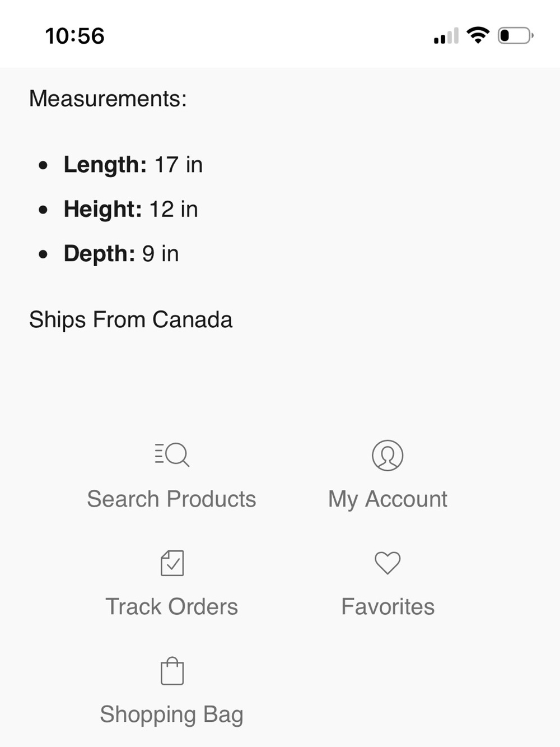Tap the Search Products magnifier icon
The height and width of the screenshot is (747, 560).
[x=172, y=454]
